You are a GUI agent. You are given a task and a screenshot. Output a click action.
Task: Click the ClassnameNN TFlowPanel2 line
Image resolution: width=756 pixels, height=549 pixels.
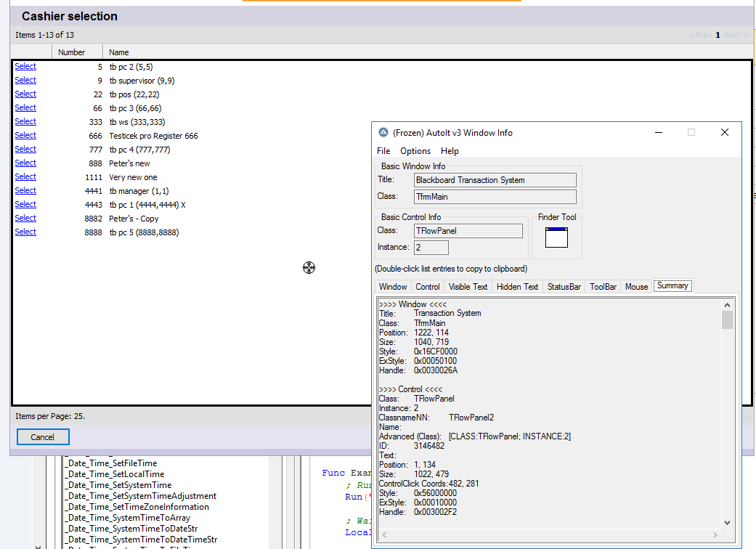point(436,418)
